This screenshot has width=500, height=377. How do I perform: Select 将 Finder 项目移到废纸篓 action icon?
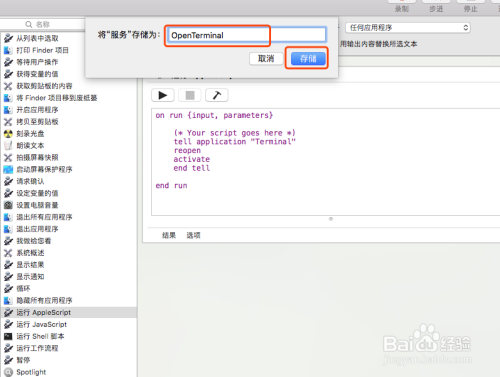pyautogui.click(x=8, y=98)
